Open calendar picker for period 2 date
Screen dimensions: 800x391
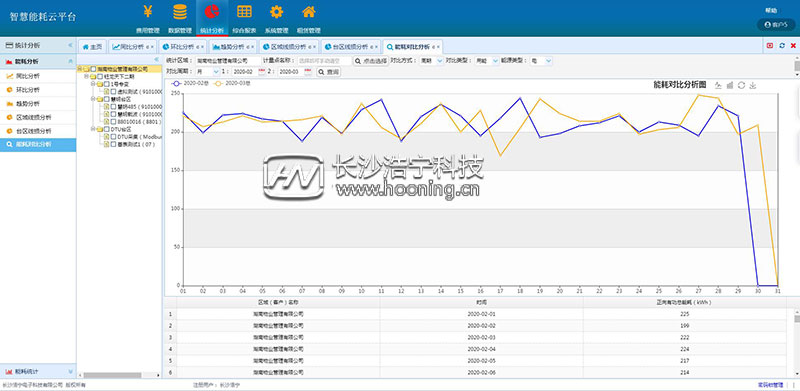[308, 72]
